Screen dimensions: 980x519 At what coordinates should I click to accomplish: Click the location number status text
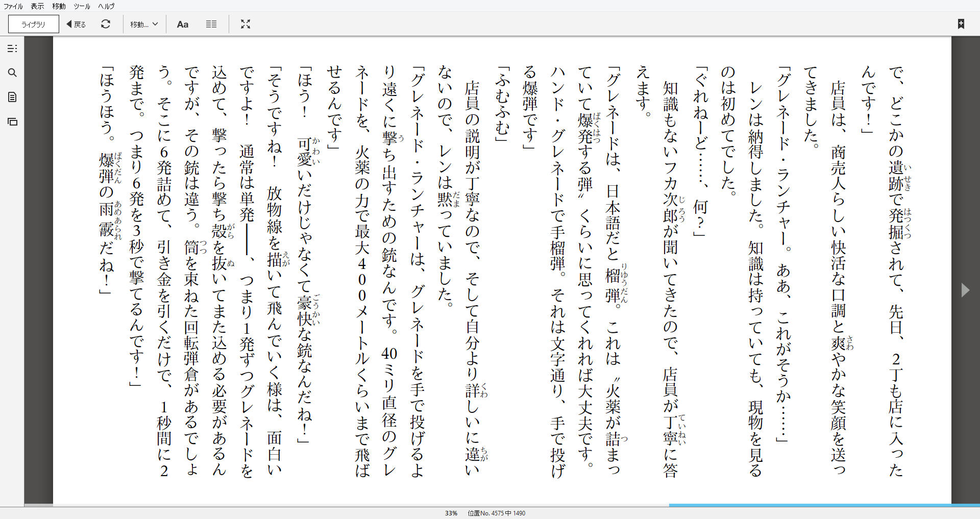[496, 513]
